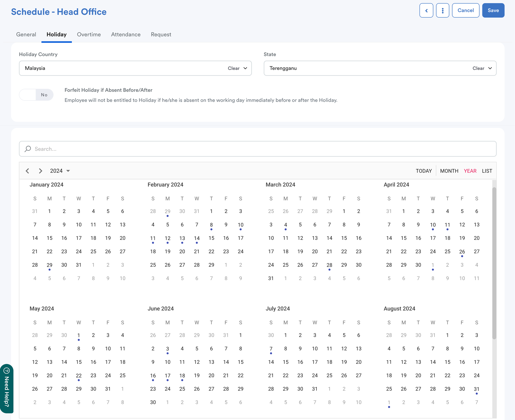Image resolution: width=515 pixels, height=420 pixels.
Task: Click the search magnifier icon
Action: click(28, 149)
